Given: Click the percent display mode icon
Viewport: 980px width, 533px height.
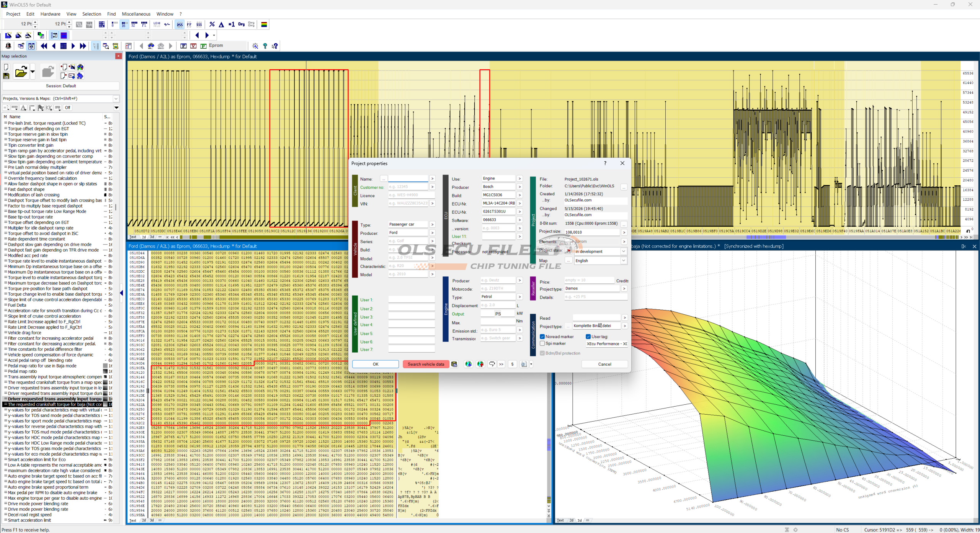Looking at the screenshot, I should pos(212,24).
